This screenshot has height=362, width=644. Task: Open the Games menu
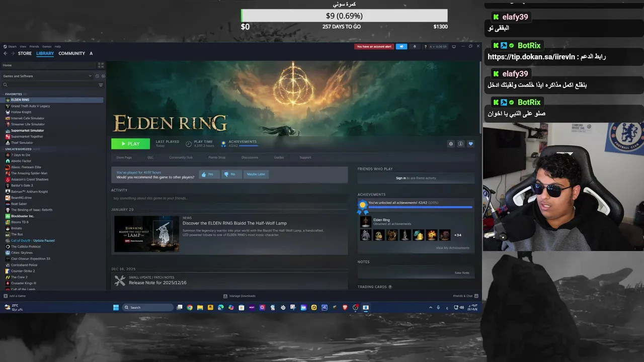47,47
